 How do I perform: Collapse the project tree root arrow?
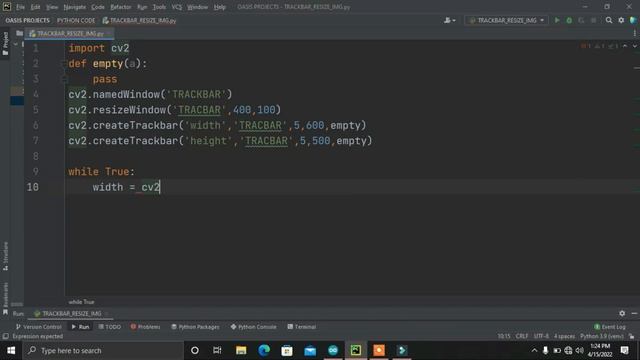point(16,44)
